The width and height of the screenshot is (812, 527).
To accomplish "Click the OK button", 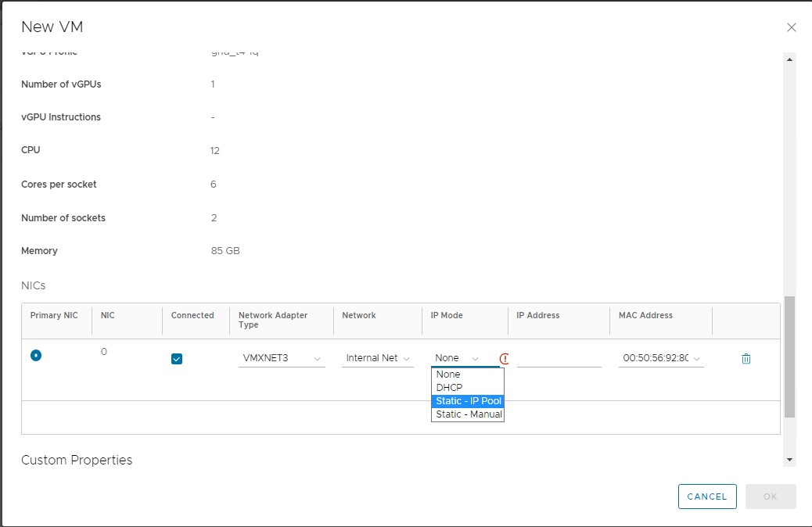I will (770, 497).
